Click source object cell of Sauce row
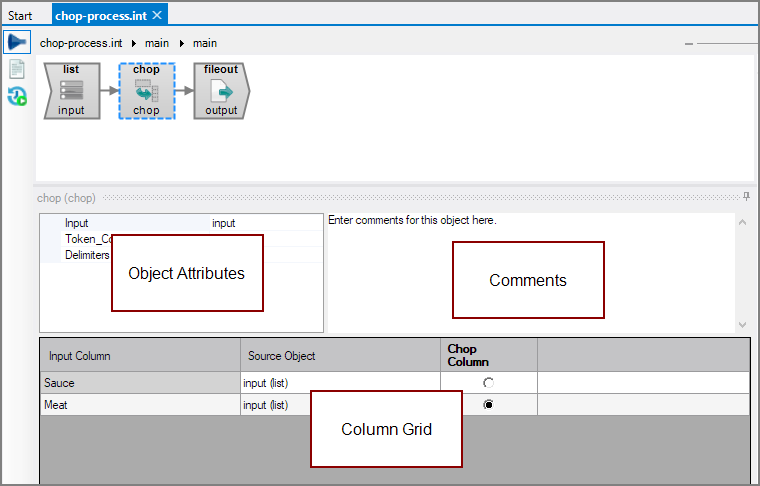This screenshot has width=760, height=486. pyautogui.click(x=340, y=383)
